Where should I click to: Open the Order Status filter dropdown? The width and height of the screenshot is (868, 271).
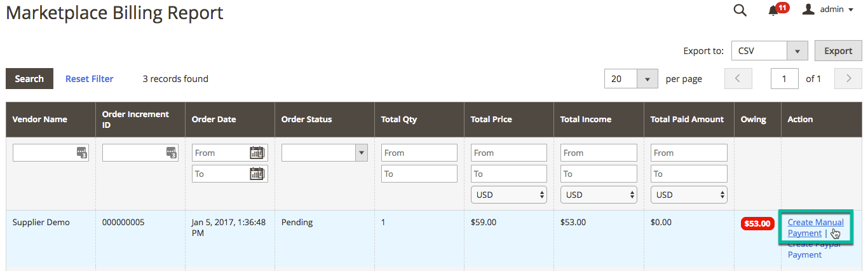(x=325, y=153)
